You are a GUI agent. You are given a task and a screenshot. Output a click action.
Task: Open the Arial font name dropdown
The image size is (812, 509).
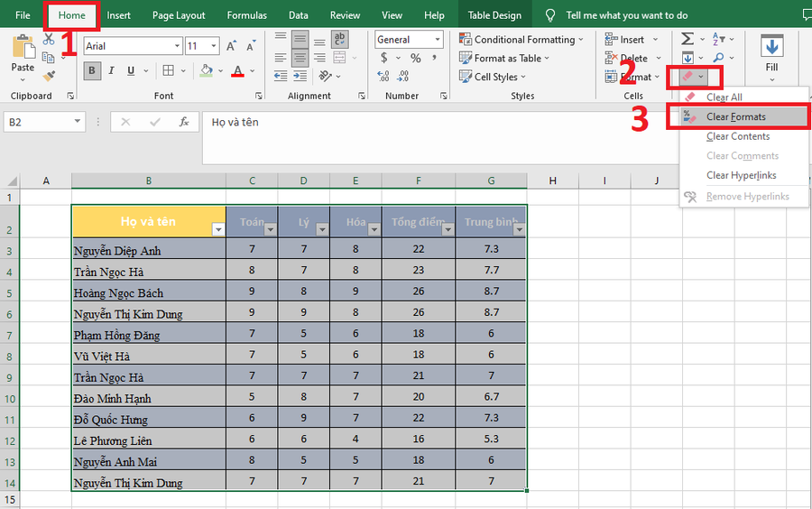(x=177, y=46)
